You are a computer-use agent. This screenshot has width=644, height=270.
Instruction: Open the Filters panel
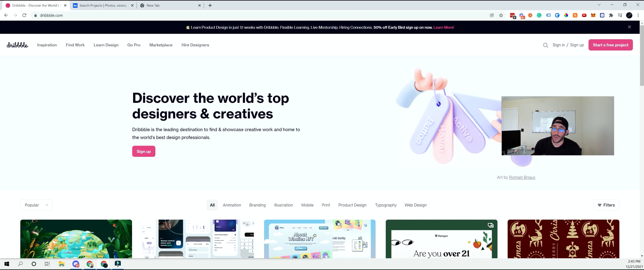(x=606, y=205)
